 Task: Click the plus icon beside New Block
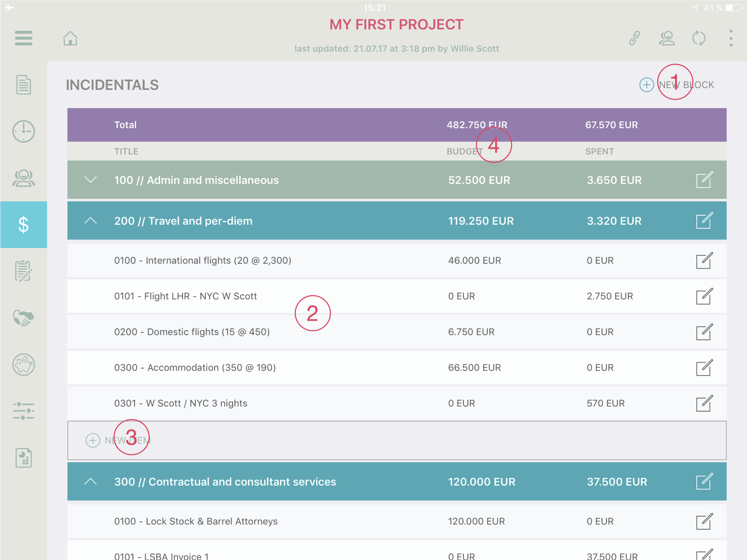[647, 85]
